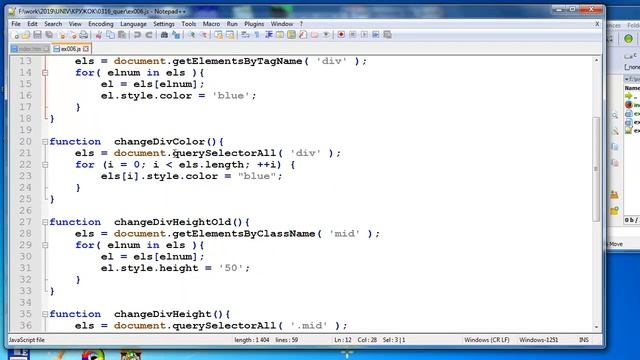The height and width of the screenshot is (360, 640).
Task: Collapse the for loop fold at line 29
Action: tap(45, 245)
